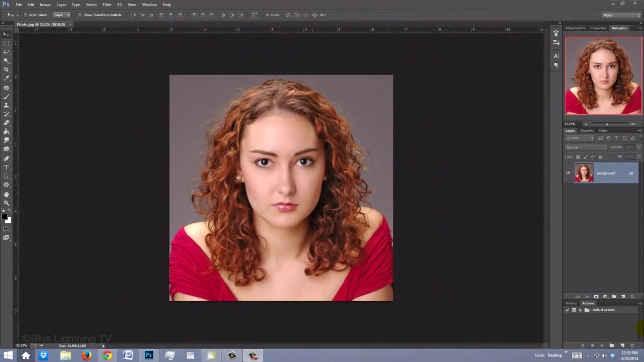Viewport: 644px width, 362px height.
Task: Click the Navigator zoom in button
Action: coord(633,124)
